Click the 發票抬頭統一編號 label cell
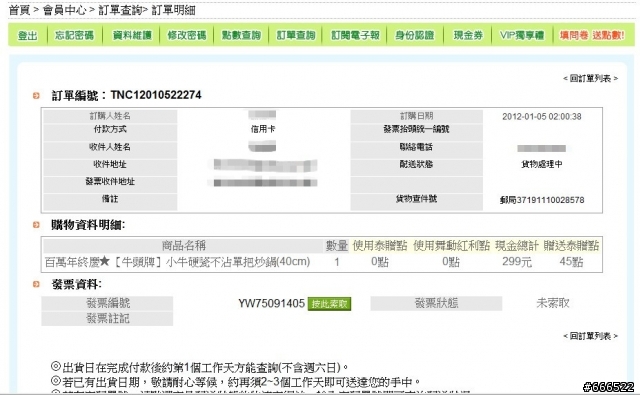The height and width of the screenshot is (395, 640). point(416,131)
